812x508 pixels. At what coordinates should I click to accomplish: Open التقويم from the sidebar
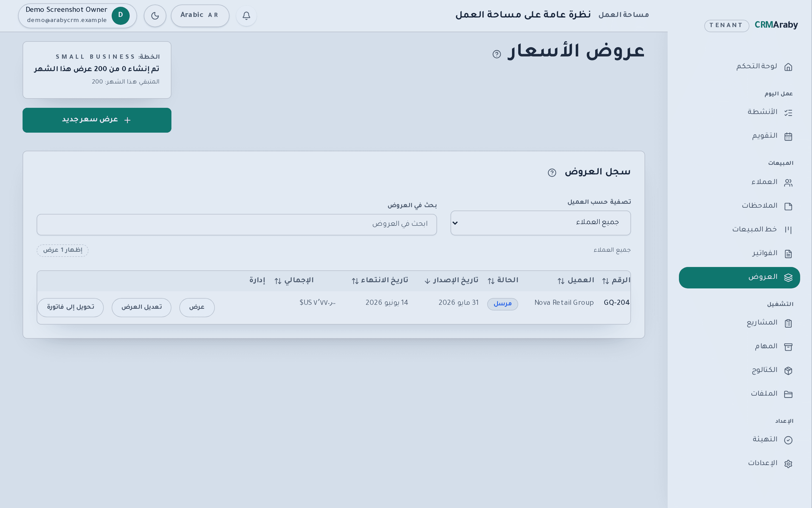[739, 136]
